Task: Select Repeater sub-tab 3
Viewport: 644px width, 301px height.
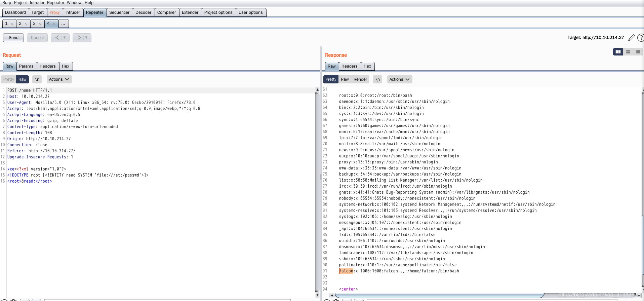Action: point(34,24)
